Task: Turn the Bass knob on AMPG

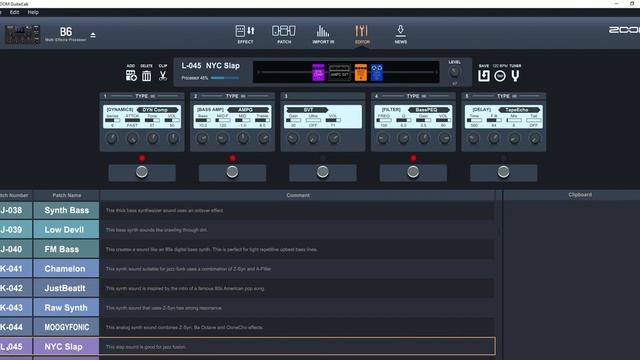Action: [202, 138]
